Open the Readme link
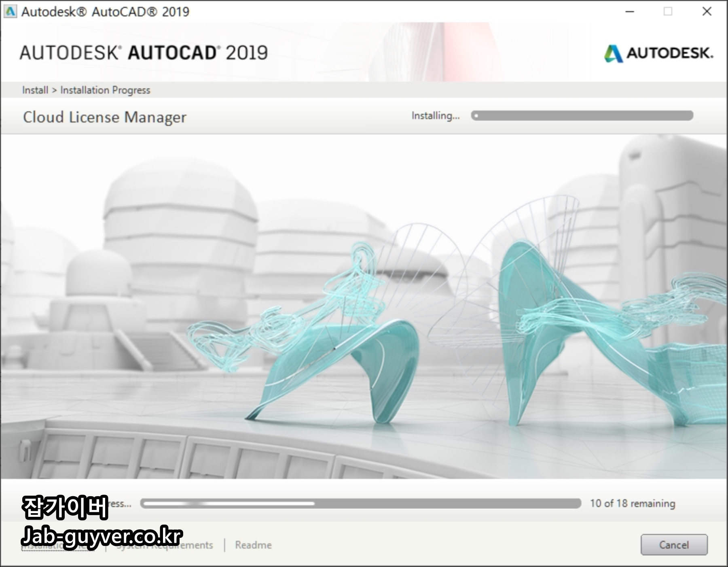 click(253, 545)
